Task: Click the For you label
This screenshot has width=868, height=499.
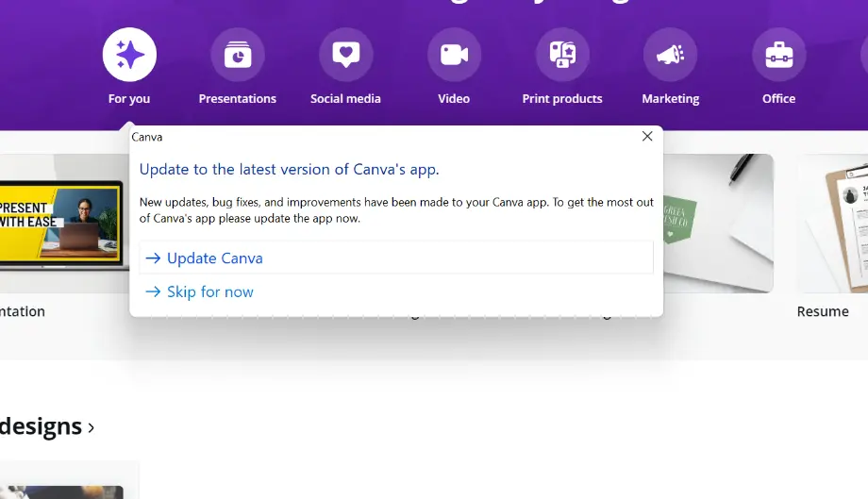Action: [129, 98]
